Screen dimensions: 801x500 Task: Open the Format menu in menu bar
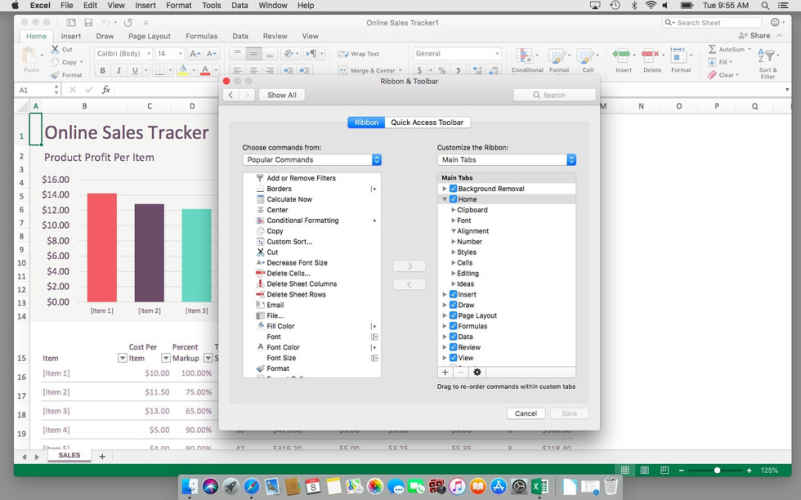[x=178, y=5]
